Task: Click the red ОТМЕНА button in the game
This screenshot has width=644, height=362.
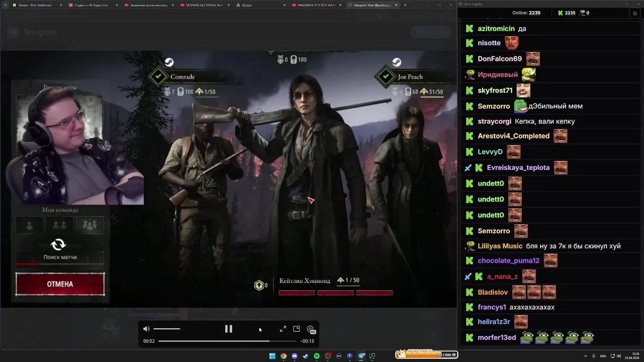Action: point(60,284)
